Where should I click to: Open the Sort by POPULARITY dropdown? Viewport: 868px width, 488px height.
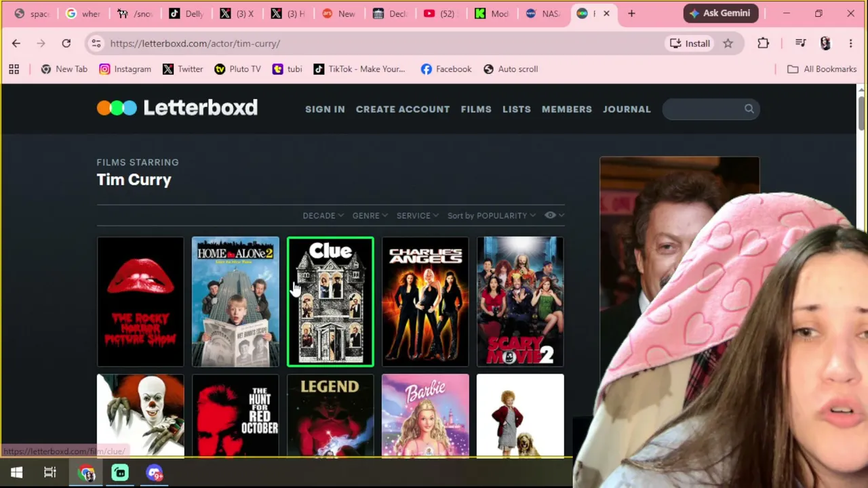491,216
